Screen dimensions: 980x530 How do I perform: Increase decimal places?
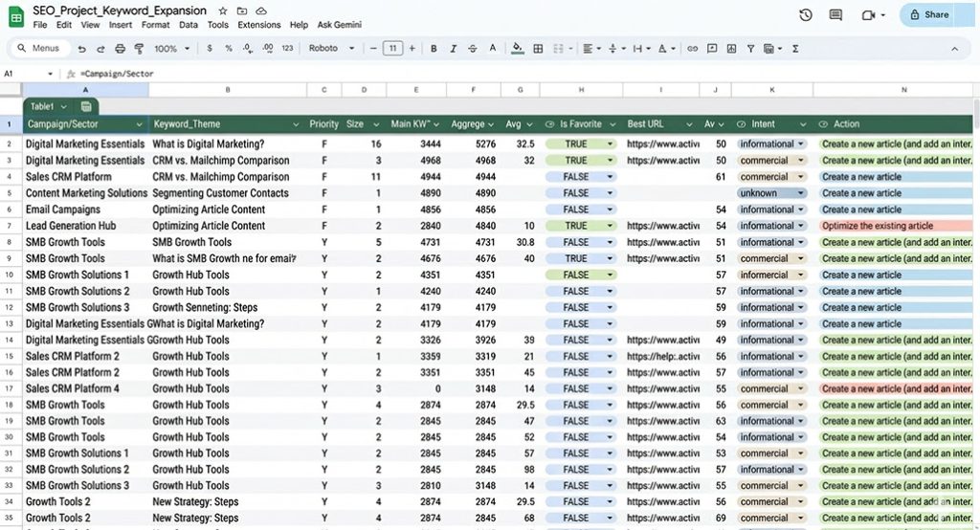(x=268, y=48)
